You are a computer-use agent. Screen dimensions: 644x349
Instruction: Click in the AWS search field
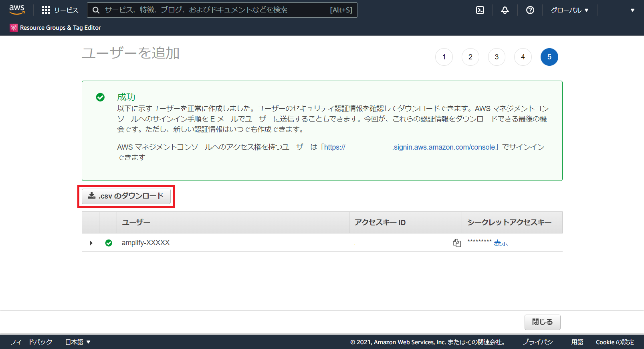click(216, 10)
